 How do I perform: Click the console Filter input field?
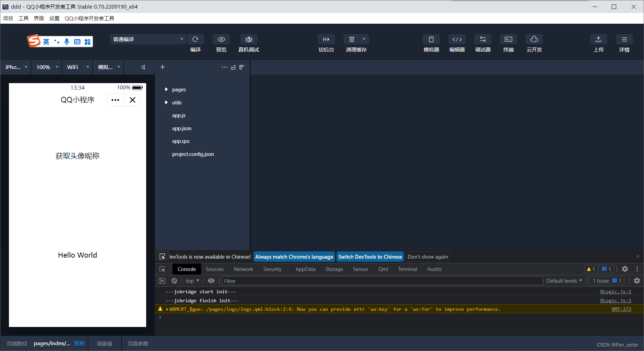coord(382,281)
